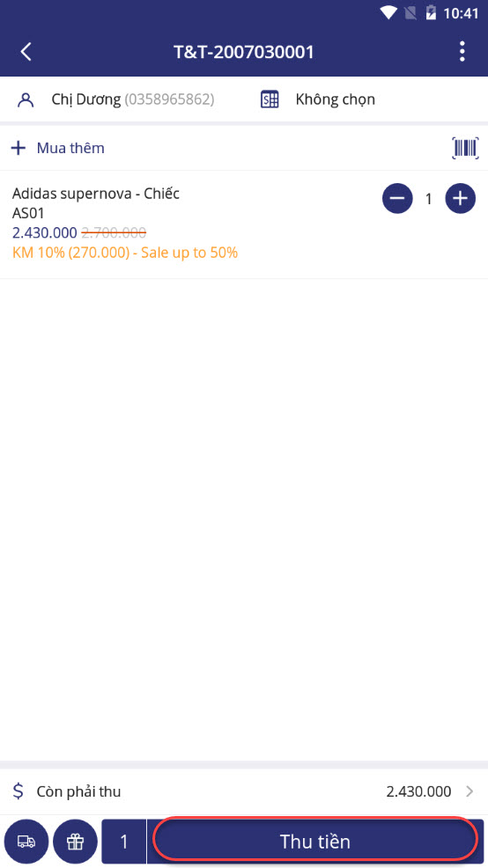Open the gift promotions icon
488x868 pixels.
pos(76,842)
